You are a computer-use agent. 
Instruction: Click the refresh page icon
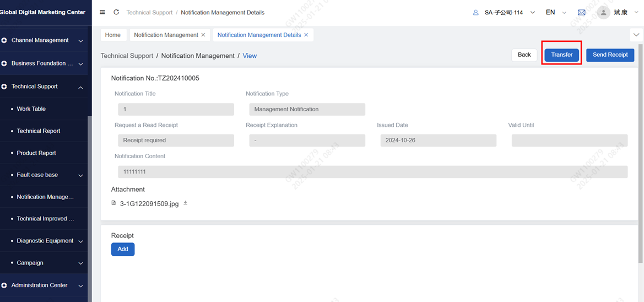pyautogui.click(x=116, y=12)
